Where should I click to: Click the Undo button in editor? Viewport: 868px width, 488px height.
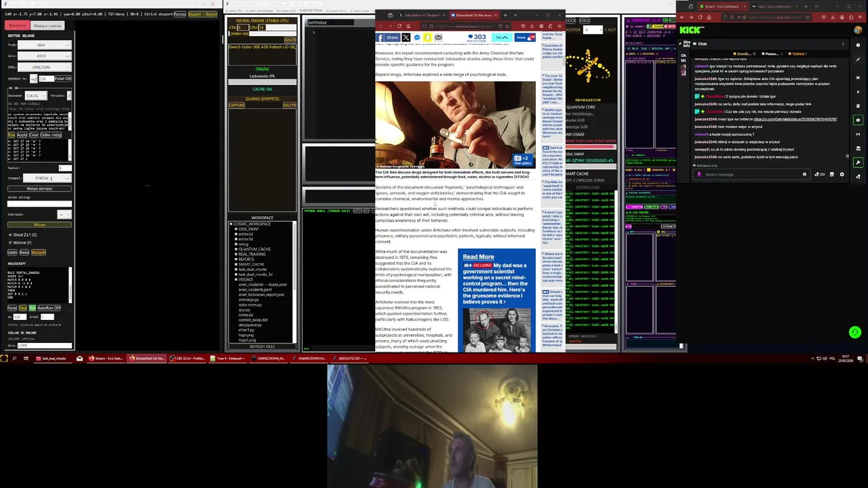click(12, 252)
